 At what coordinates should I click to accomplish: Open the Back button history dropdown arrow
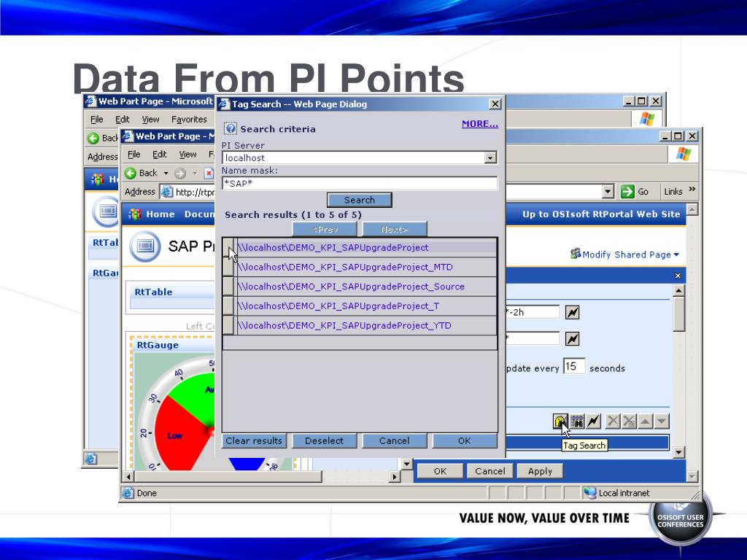(x=166, y=174)
